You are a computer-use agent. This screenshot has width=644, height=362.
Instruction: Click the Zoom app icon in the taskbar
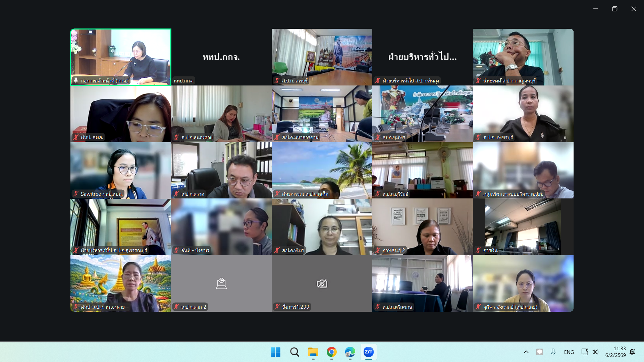click(368, 352)
